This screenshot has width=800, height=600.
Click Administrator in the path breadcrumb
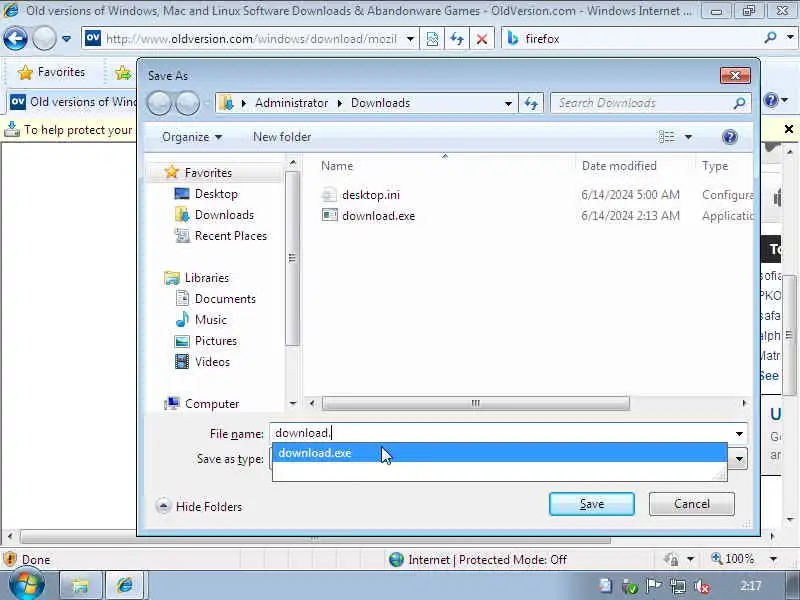(x=291, y=103)
